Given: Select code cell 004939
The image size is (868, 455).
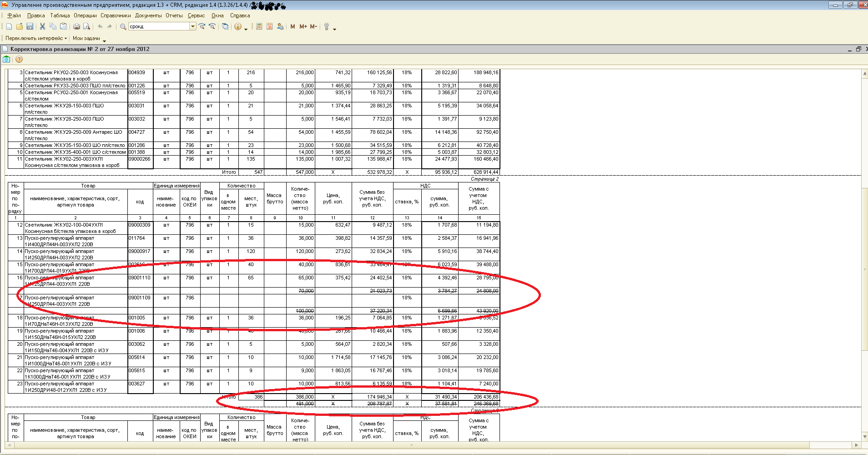Looking at the screenshot, I should tap(140, 76).
